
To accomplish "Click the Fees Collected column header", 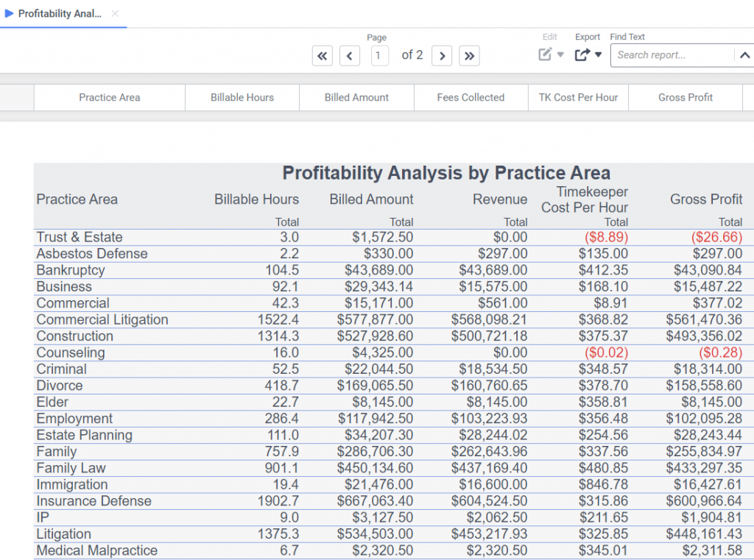I will 471,97.
